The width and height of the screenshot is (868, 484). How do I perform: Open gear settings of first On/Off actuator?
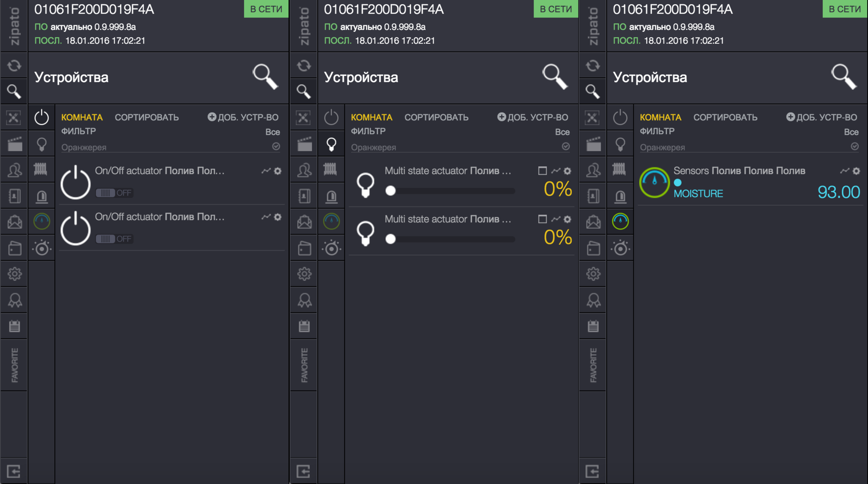(278, 171)
